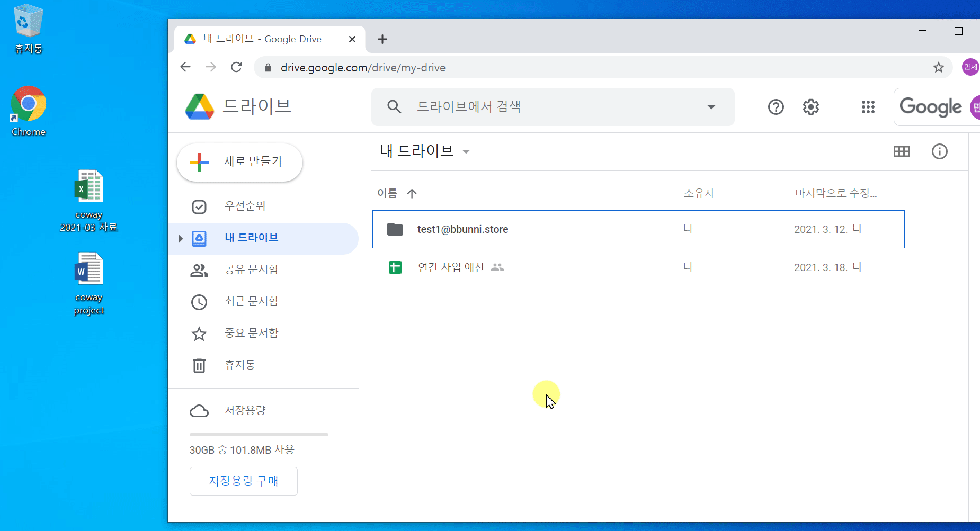The width and height of the screenshot is (980, 531).
Task: Click the storage cloud icon
Action: pos(199,411)
